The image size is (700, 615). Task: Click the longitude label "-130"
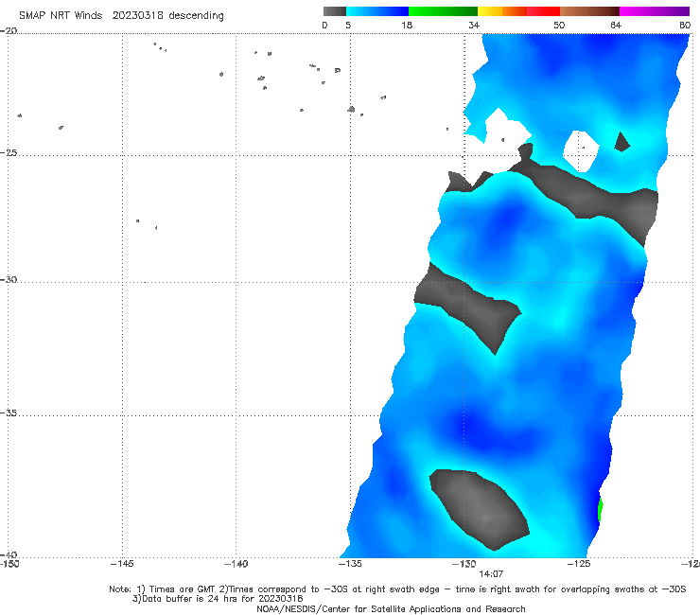[x=464, y=564]
